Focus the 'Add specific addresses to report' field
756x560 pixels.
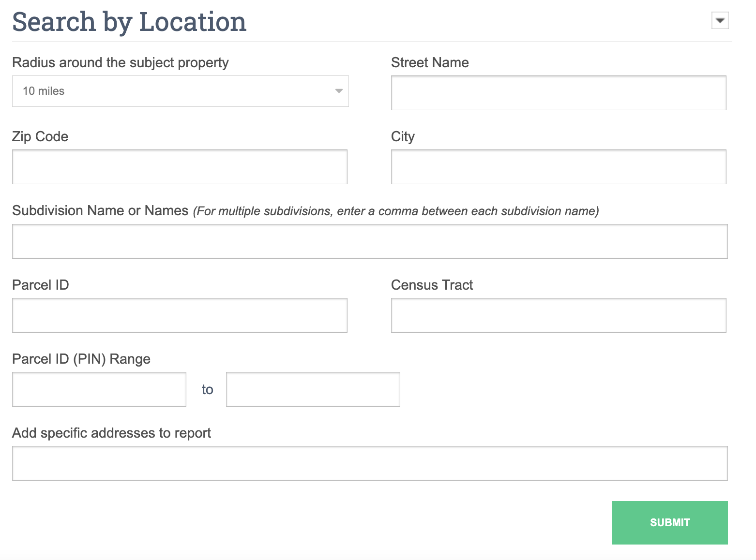point(369,463)
